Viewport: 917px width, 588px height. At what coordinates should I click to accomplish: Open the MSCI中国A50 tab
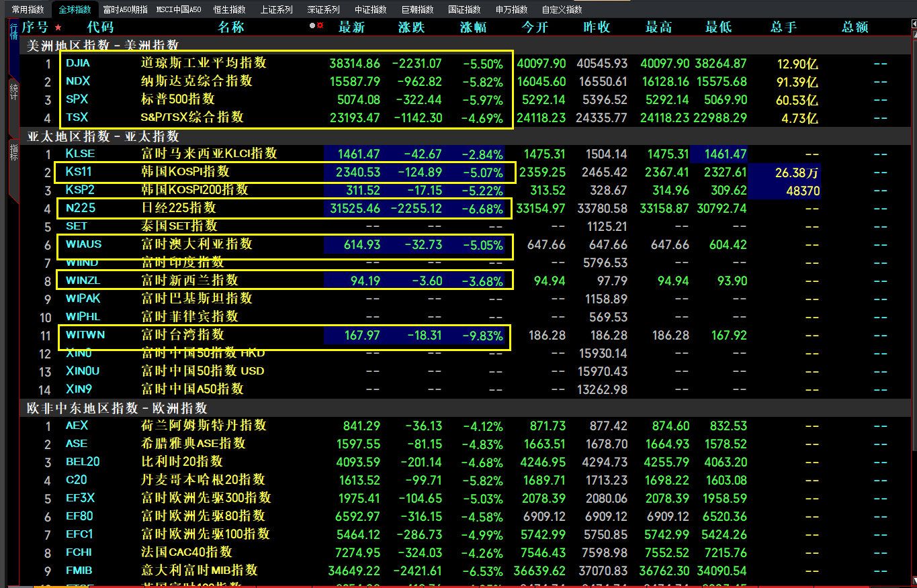pos(179,9)
